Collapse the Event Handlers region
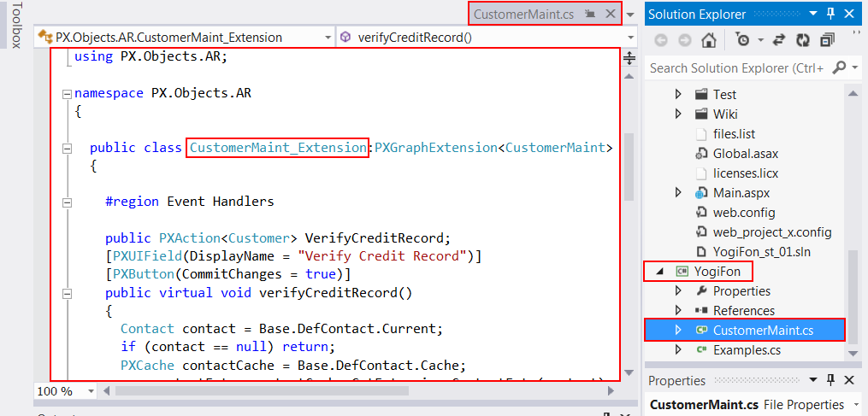Image resolution: width=868 pixels, height=416 pixels. pos(67,202)
